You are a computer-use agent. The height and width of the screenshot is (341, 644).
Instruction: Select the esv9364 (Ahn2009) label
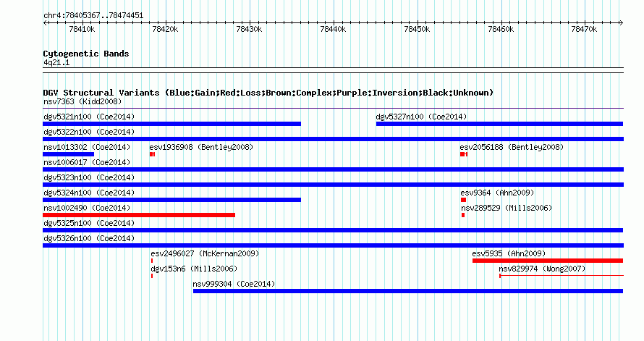497,193
